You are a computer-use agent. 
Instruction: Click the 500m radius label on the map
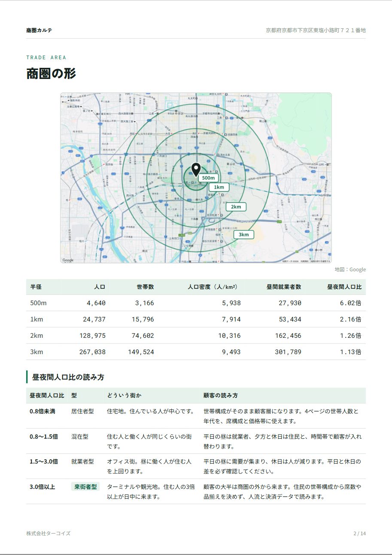click(x=208, y=178)
